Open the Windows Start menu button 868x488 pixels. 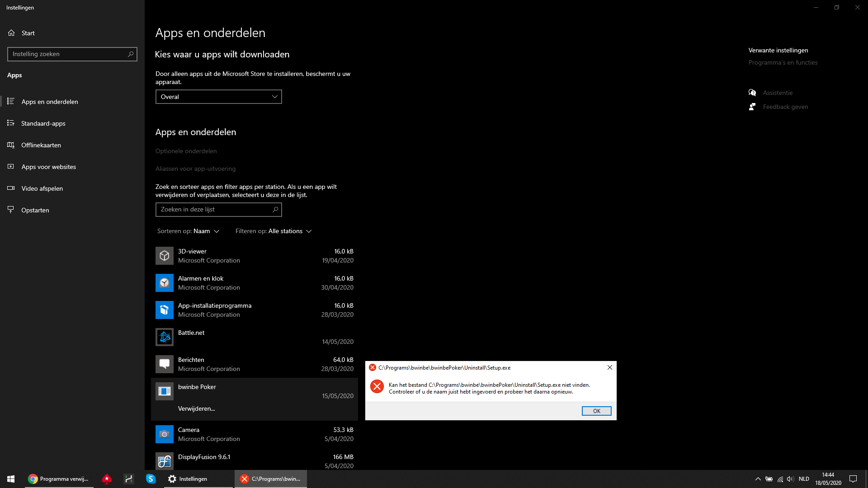tap(11, 479)
